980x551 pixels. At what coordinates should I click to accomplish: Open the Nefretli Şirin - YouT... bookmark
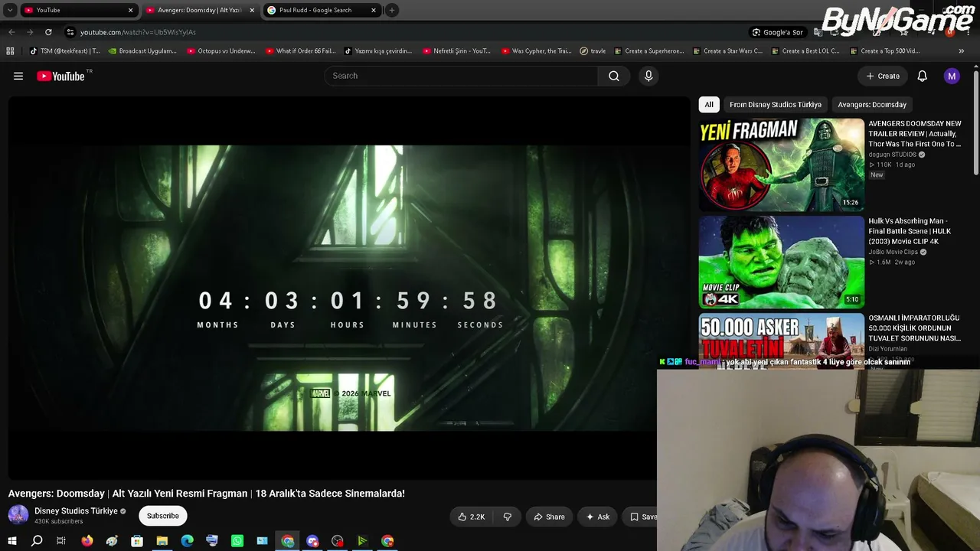456,51
